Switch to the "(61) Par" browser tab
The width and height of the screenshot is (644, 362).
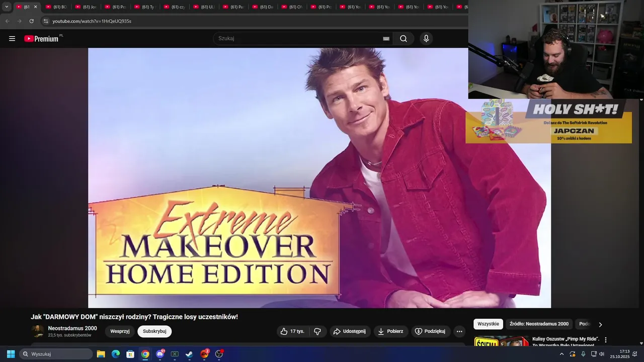click(233, 7)
